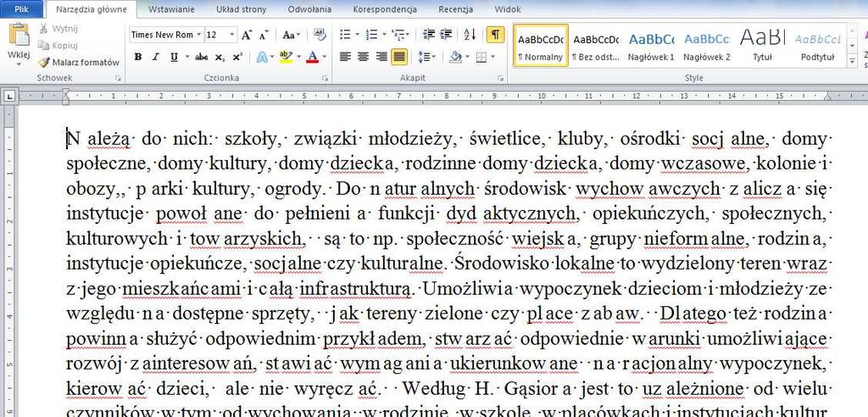
Task: Click the numbered list icon
Action: coord(373,35)
